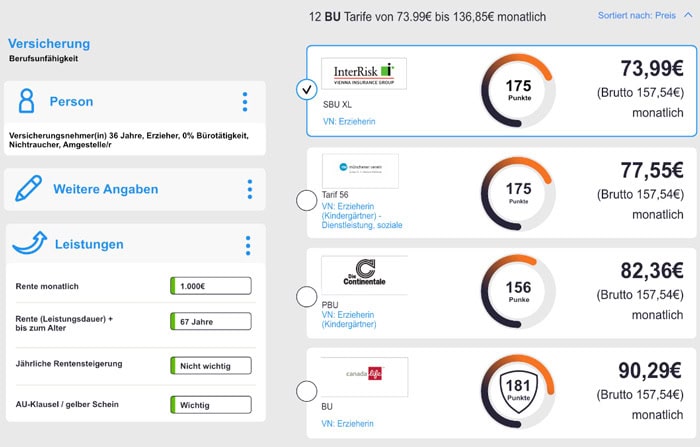
Task: Click the AU-Klausel / gelber Schein label
Action: (67, 404)
